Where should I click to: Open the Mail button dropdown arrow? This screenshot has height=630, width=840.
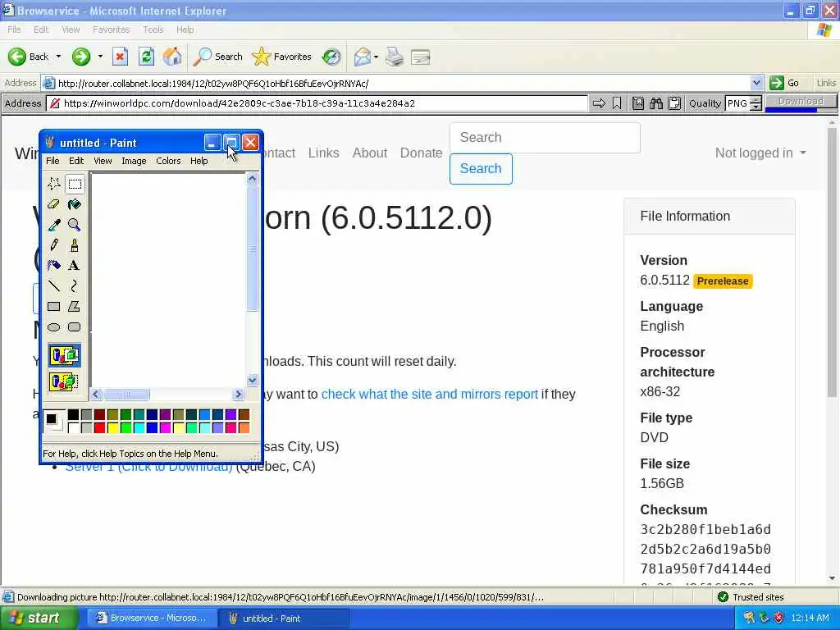click(x=376, y=57)
